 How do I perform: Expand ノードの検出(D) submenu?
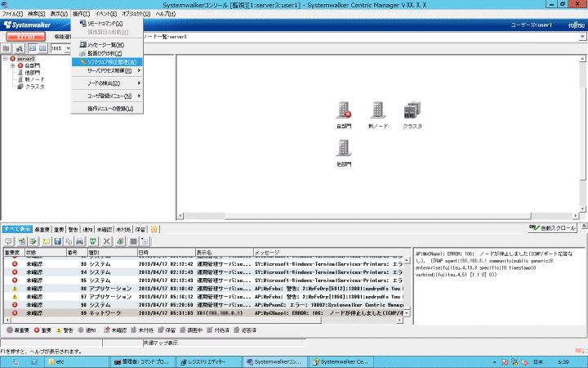(x=107, y=83)
